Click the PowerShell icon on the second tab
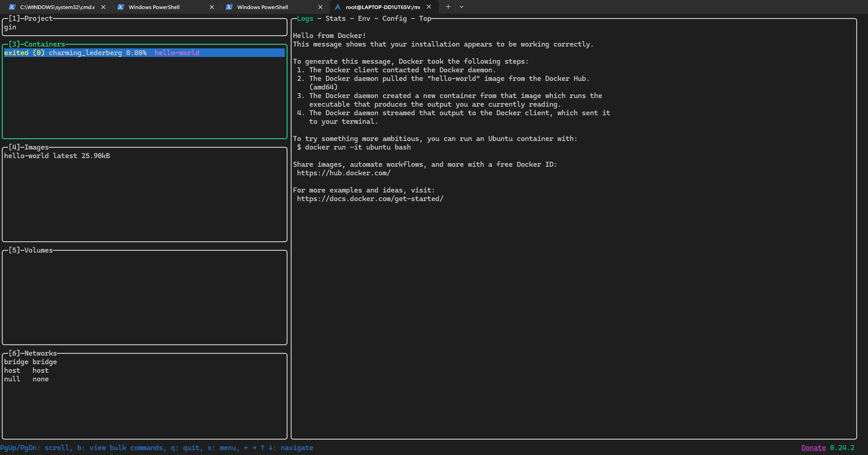This screenshot has width=868, height=455. click(x=121, y=7)
